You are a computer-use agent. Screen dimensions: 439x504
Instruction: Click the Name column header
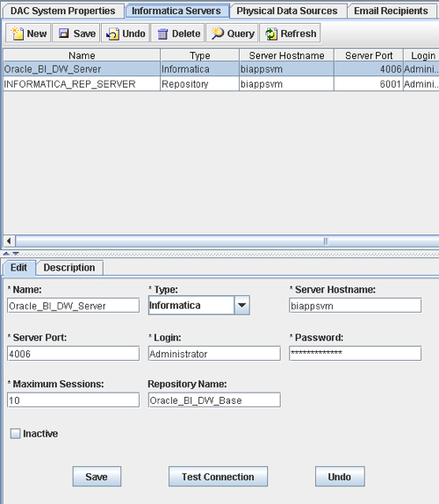(x=82, y=55)
